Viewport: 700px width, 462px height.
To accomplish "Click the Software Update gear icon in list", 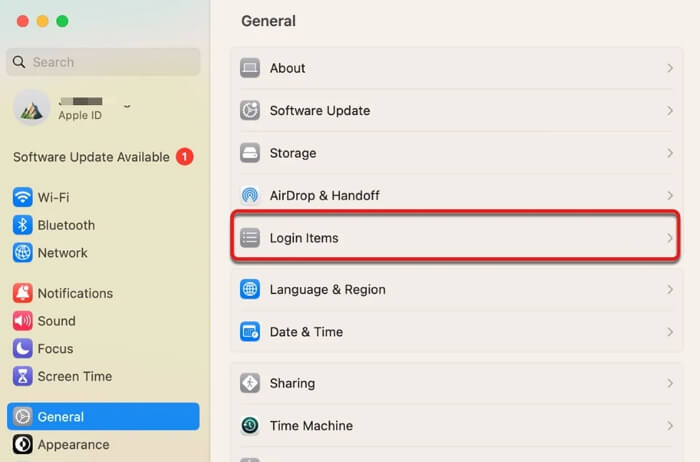I will pos(250,110).
